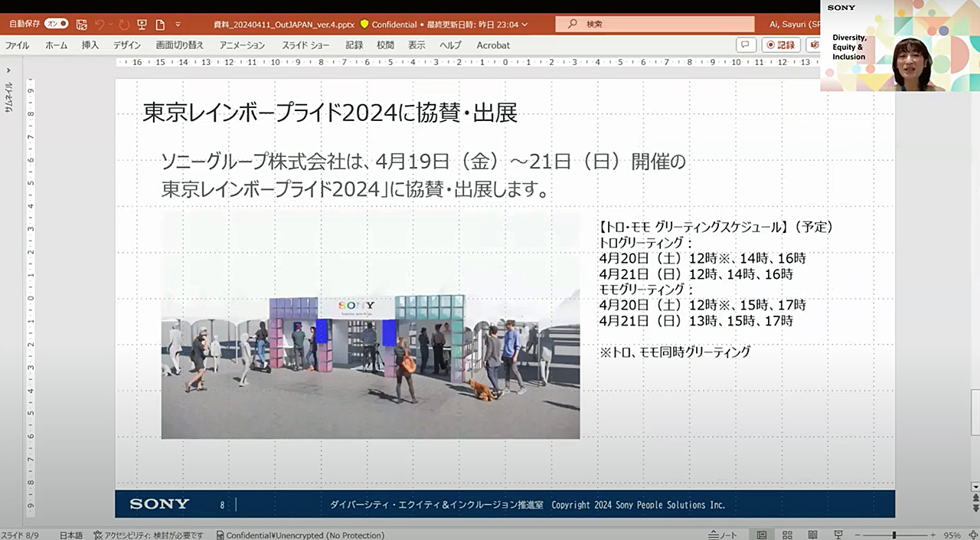Image resolution: width=980 pixels, height=540 pixels.
Task: Open the Acrobat tab
Action: pos(493,45)
